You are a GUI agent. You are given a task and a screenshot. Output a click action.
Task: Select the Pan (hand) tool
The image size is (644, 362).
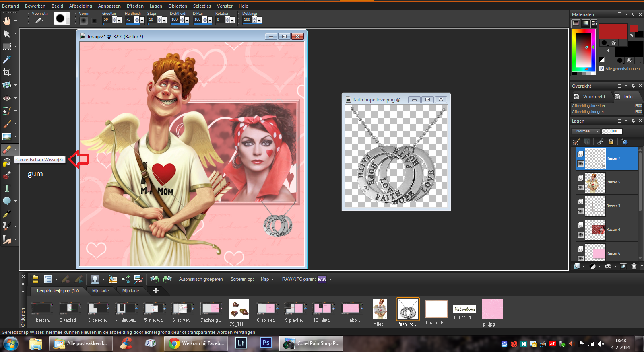pos(7,21)
